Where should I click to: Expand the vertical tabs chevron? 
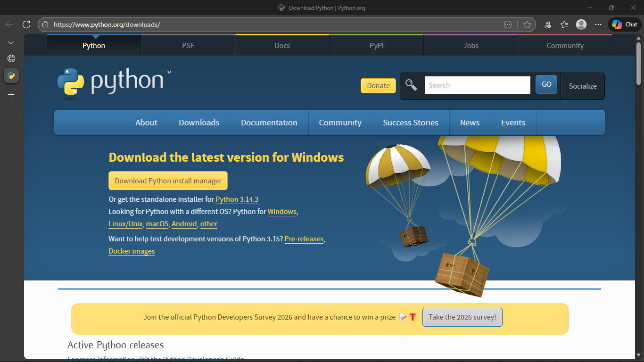click(11, 42)
